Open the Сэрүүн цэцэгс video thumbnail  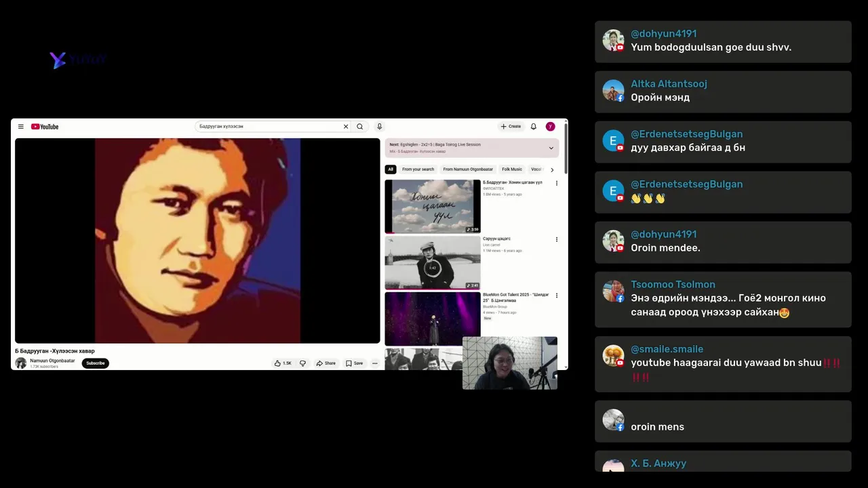click(x=433, y=262)
